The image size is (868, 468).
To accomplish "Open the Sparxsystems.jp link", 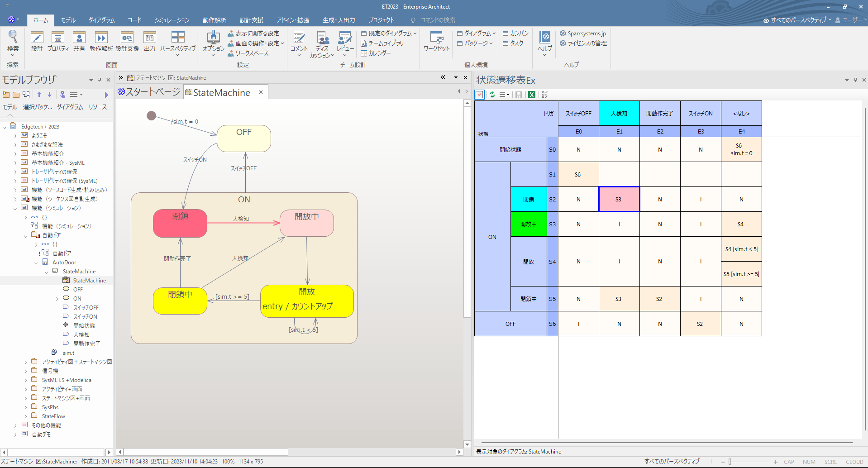I will coord(583,33).
